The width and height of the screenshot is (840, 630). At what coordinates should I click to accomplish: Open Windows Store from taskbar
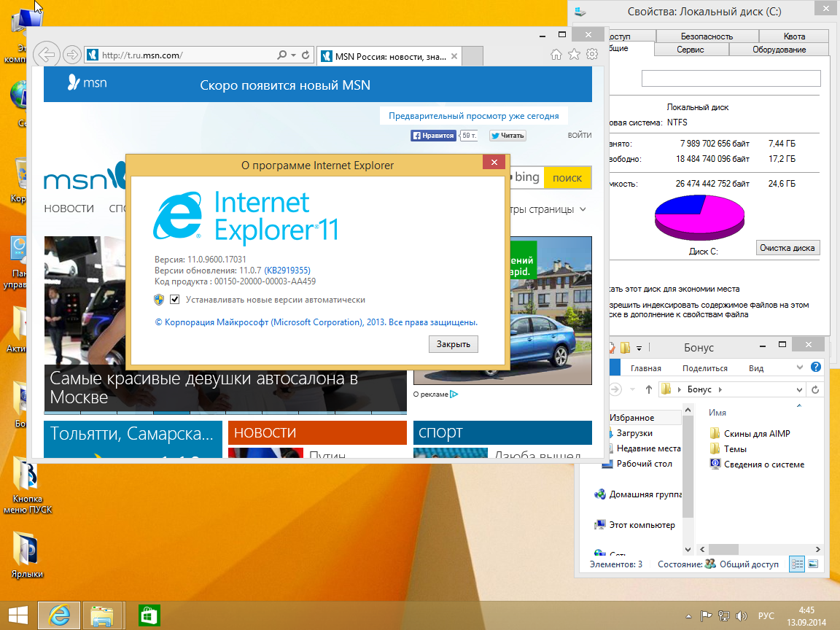pos(149,615)
